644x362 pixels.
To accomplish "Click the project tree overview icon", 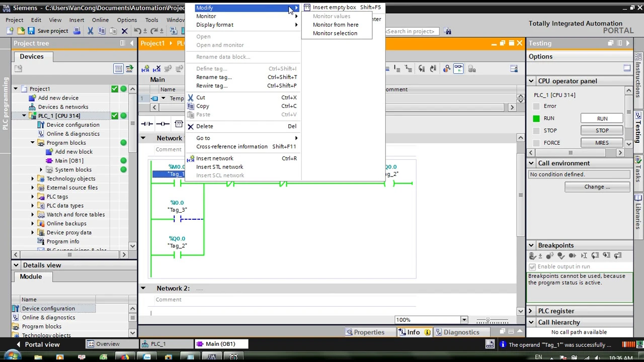I will 129,68.
